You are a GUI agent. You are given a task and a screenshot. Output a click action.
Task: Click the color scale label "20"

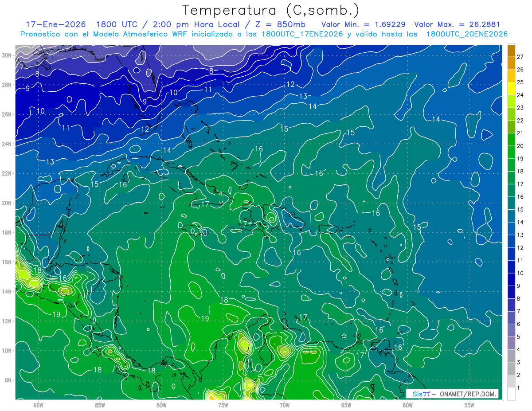point(520,146)
